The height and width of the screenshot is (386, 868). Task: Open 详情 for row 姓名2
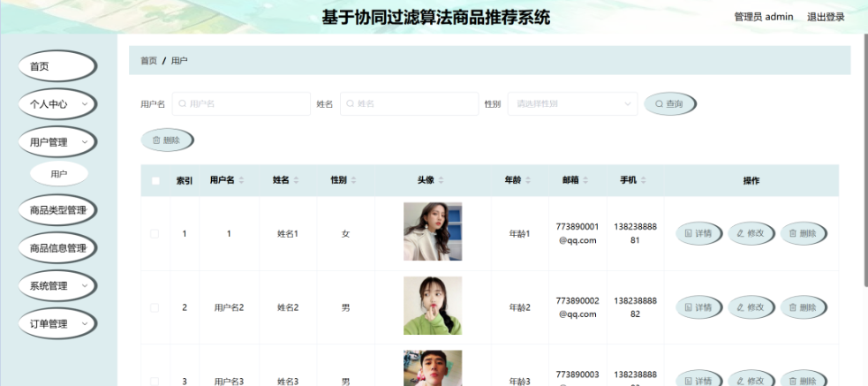698,307
